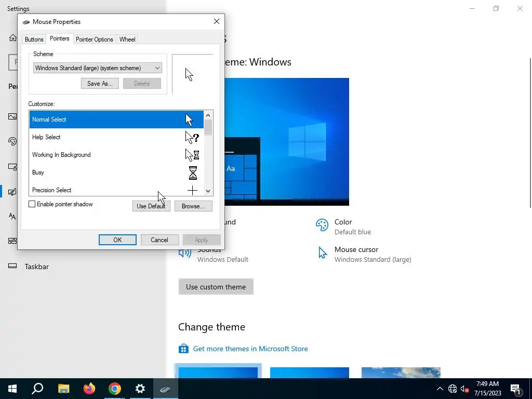The height and width of the screenshot is (399, 532).
Task: Cancel the Mouse Properties dialog
Action: pyautogui.click(x=159, y=240)
